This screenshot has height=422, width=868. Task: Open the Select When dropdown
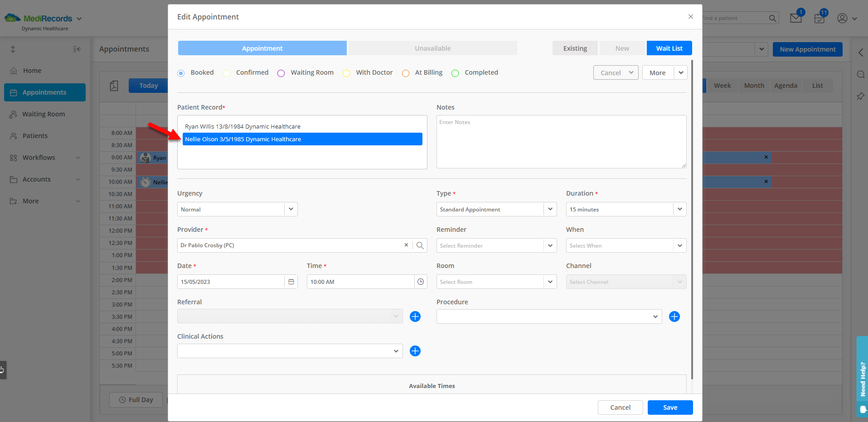pos(626,245)
